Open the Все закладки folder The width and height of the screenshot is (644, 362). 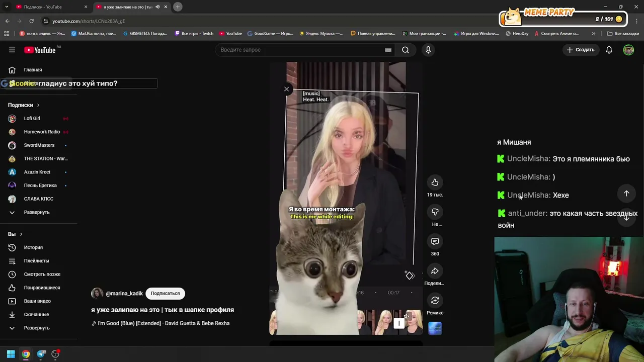click(x=623, y=34)
